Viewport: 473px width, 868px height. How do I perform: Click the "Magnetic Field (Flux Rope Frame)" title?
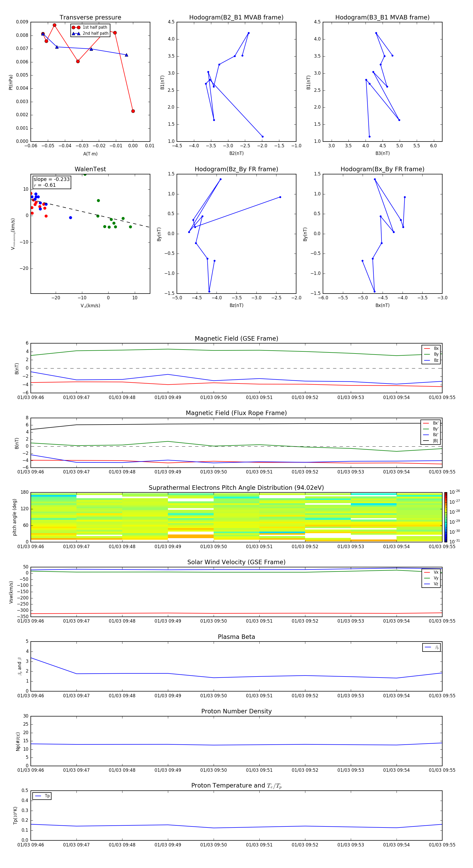coord(236,413)
